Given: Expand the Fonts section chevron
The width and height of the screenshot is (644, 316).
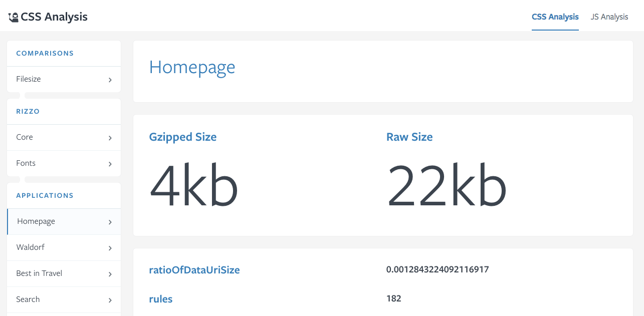Looking at the screenshot, I should point(110,163).
